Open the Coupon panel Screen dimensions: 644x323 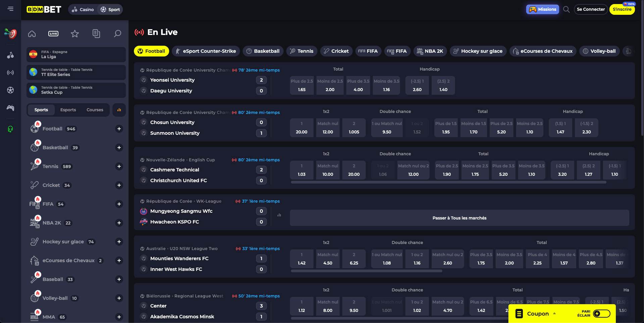[x=537, y=313]
